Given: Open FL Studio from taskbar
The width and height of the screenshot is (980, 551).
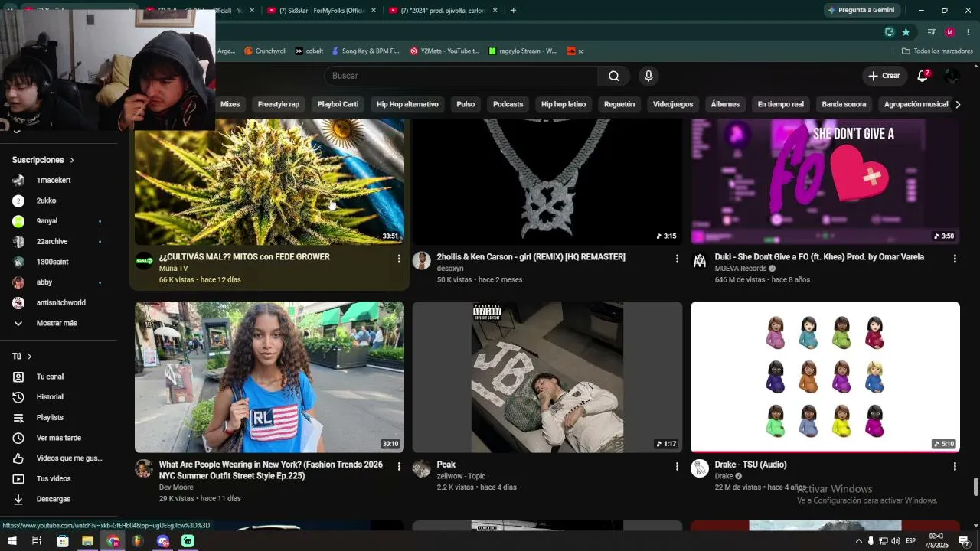Looking at the screenshot, I should pos(138,541).
